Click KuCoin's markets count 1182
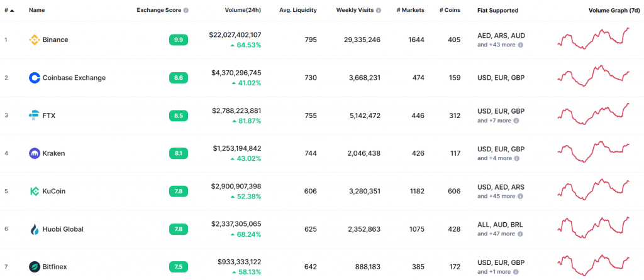 click(x=416, y=191)
